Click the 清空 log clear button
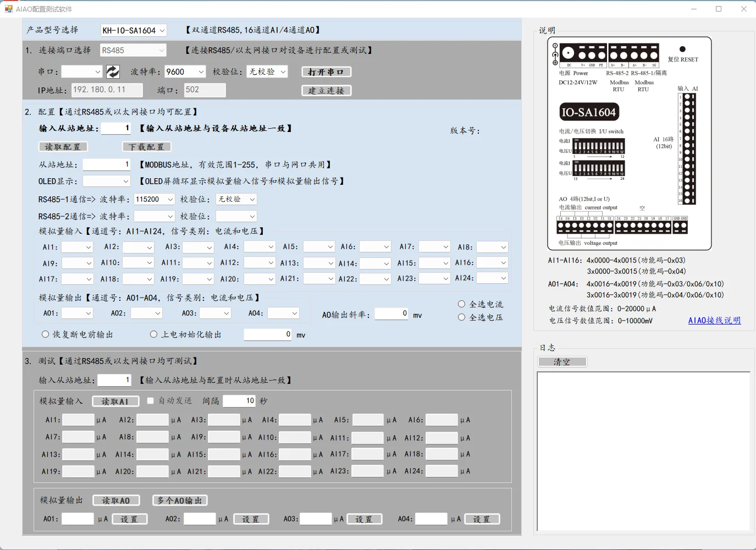 coord(562,361)
